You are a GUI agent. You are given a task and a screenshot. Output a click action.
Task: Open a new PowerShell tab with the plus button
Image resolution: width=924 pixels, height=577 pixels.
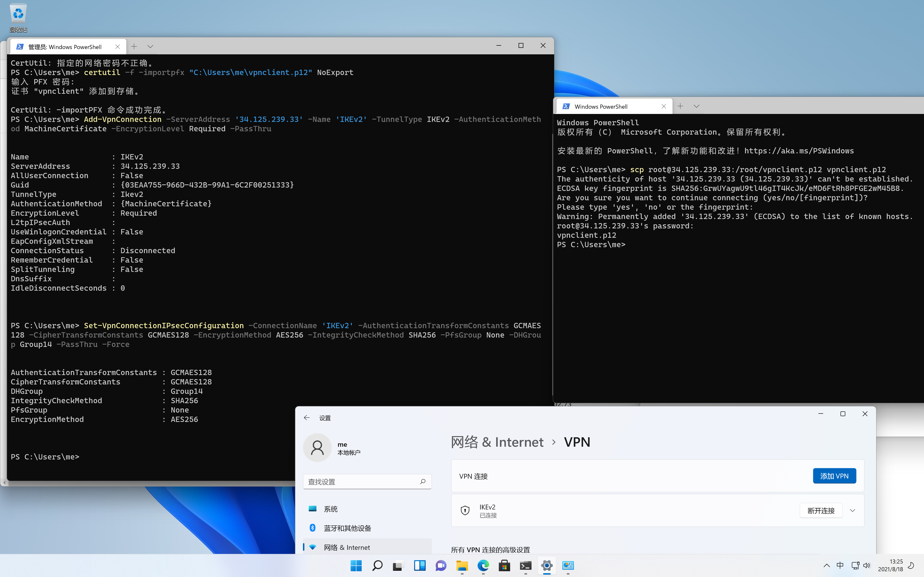pos(680,106)
